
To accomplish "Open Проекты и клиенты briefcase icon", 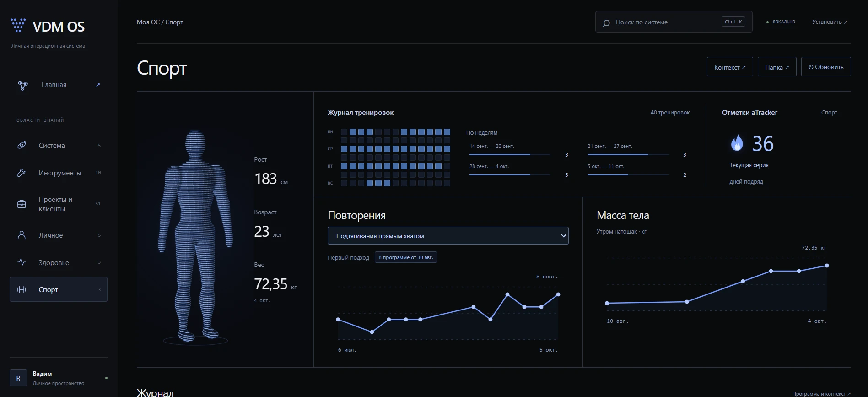I will pos(22,204).
